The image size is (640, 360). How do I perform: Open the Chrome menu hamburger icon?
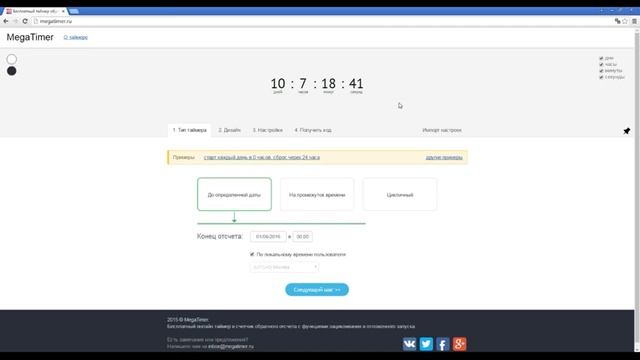634,21
